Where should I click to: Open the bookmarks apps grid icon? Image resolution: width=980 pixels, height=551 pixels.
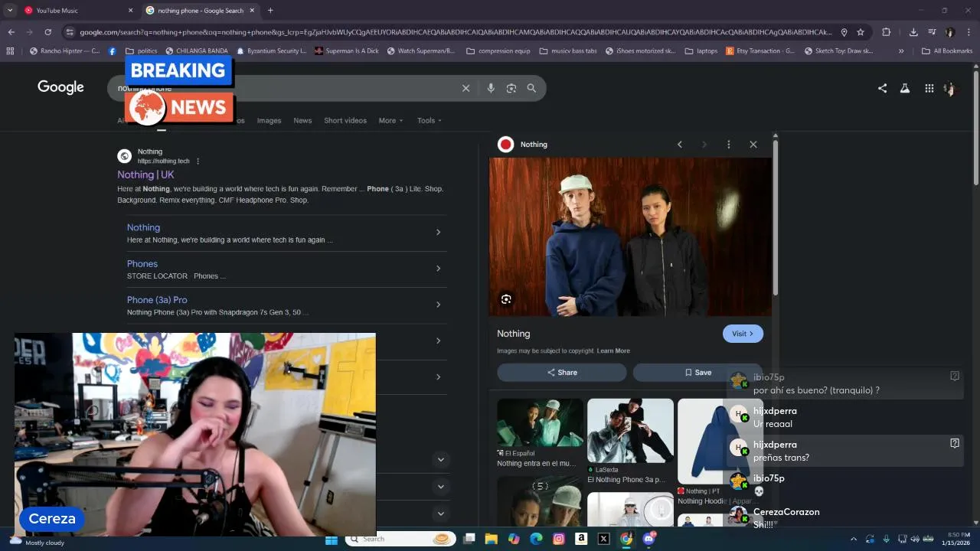10,51
